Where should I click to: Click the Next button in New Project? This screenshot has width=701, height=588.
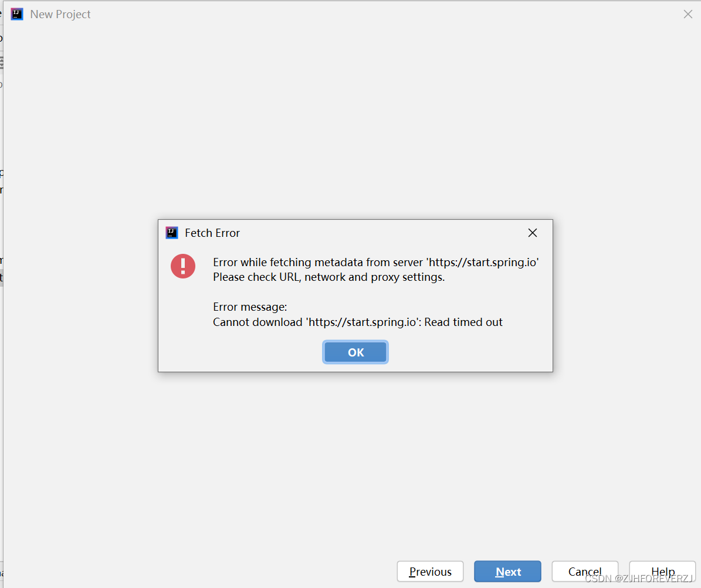tap(507, 572)
